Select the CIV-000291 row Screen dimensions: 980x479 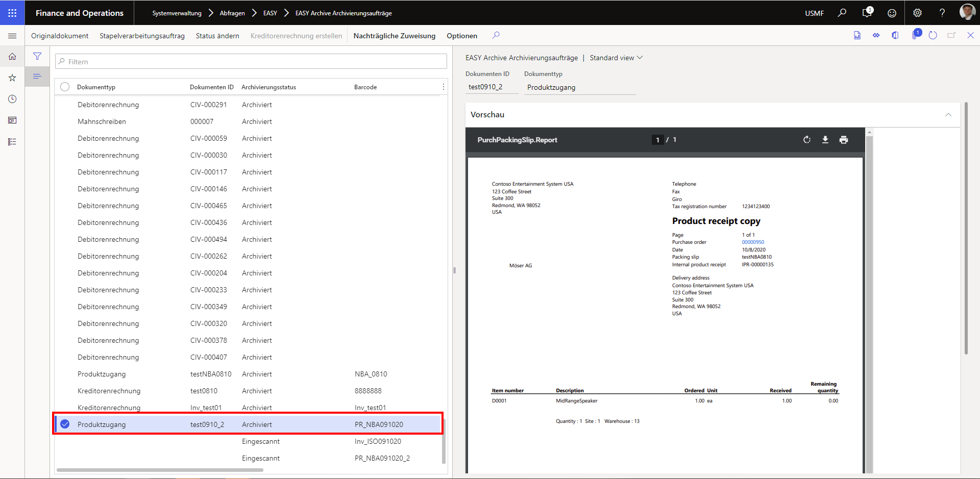[x=248, y=105]
